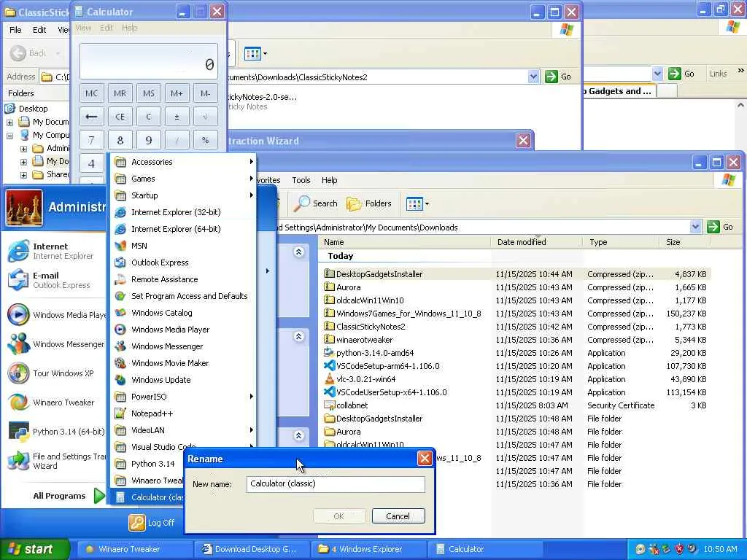747x560 pixels.
Task: Open Tools menu in Downloads window
Action: tap(301, 180)
